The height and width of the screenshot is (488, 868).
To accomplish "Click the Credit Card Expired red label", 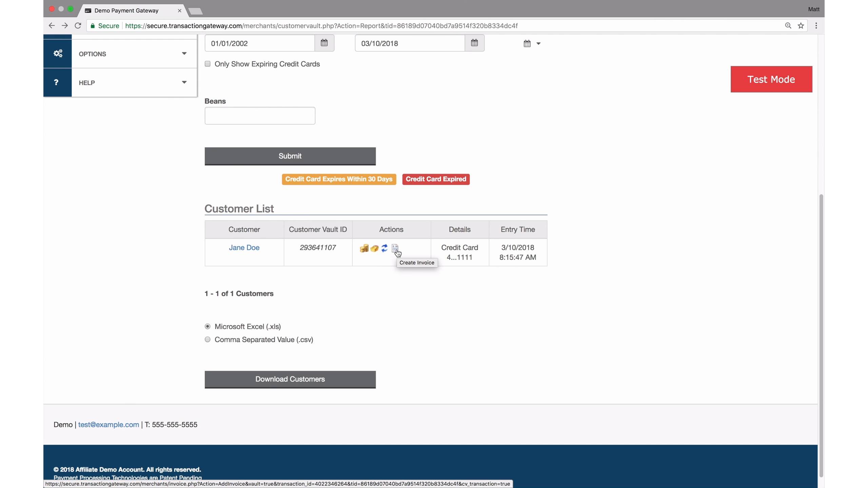I will click(436, 179).
